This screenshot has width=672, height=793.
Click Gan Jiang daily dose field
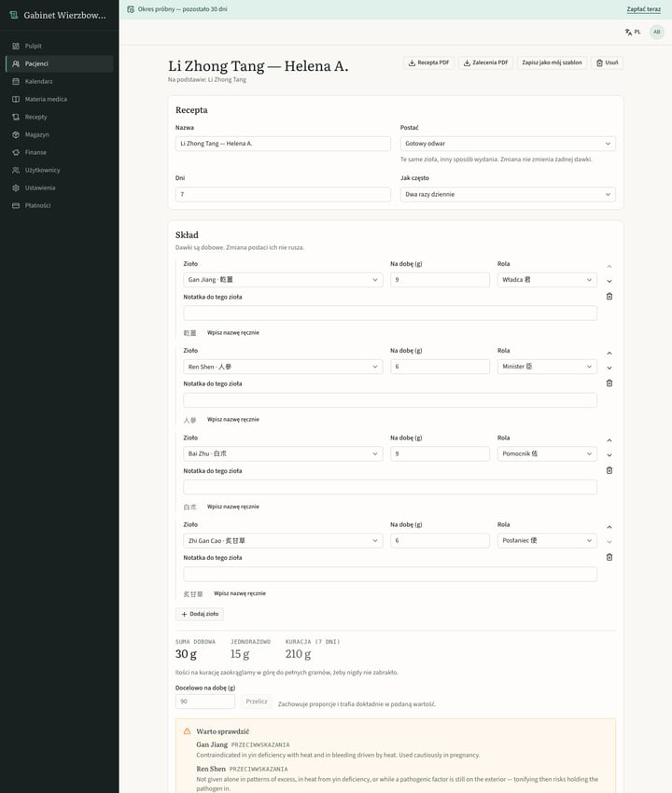pyautogui.click(x=440, y=280)
